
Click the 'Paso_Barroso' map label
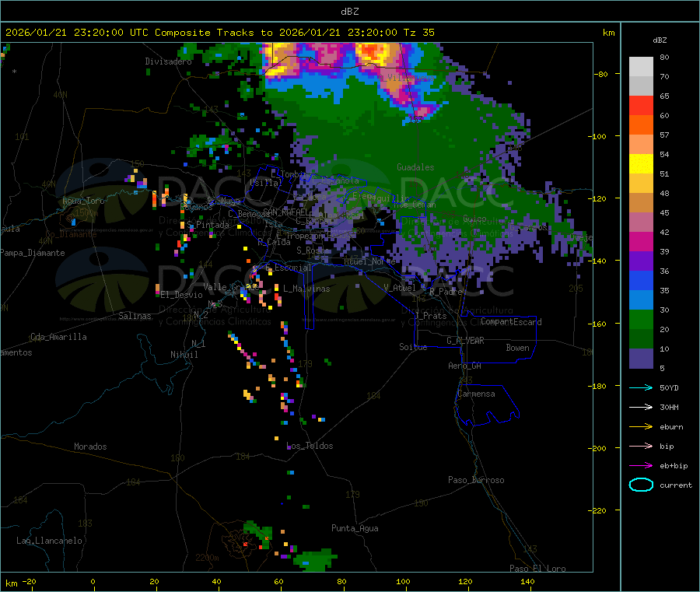coord(476,480)
